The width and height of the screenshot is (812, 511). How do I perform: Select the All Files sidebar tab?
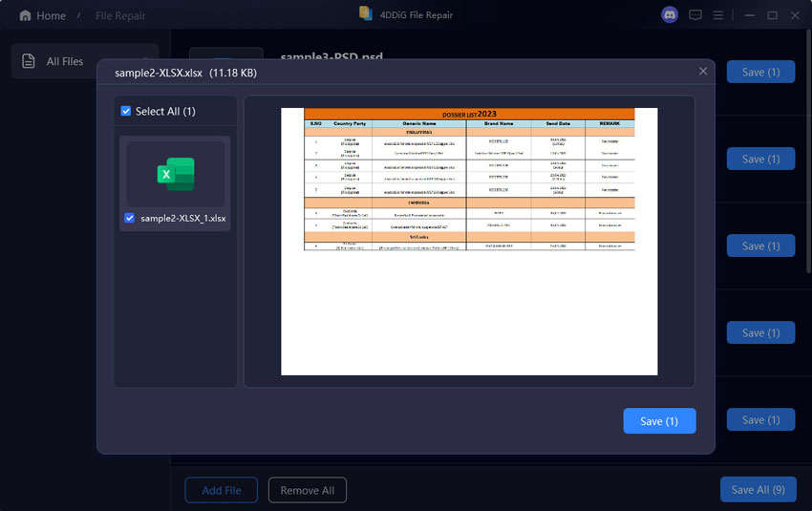pos(64,61)
